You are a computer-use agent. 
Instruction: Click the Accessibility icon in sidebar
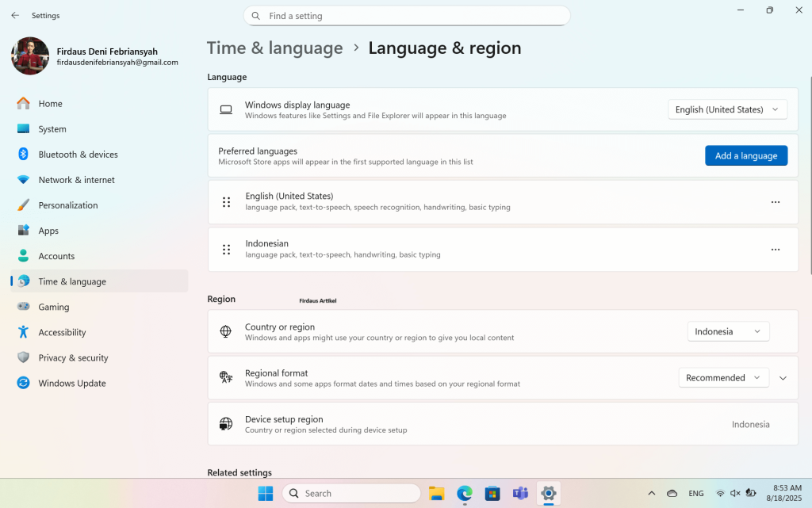pyautogui.click(x=24, y=332)
